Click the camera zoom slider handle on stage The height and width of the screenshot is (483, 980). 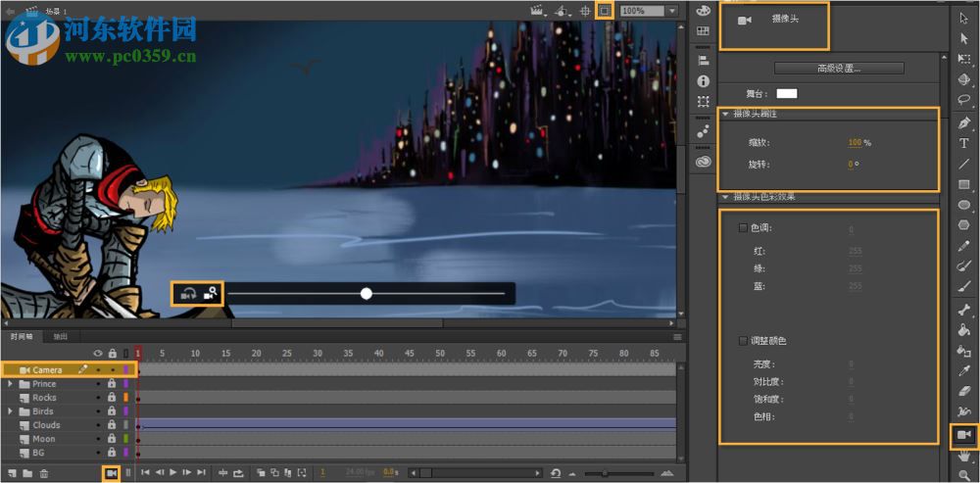click(367, 294)
